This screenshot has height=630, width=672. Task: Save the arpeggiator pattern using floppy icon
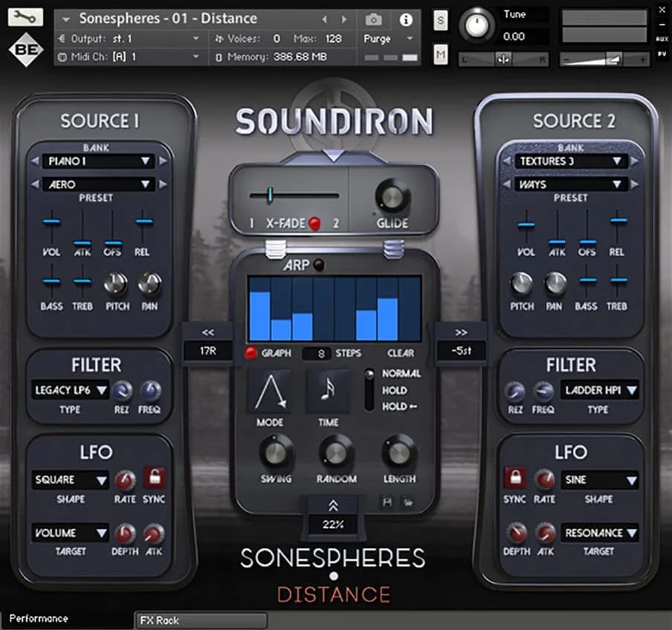(386, 501)
